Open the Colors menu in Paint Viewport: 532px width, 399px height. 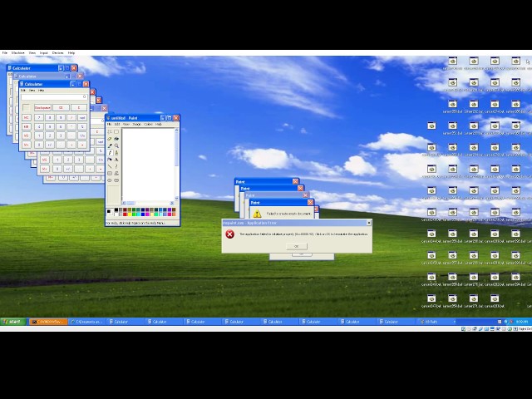click(148, 124)
